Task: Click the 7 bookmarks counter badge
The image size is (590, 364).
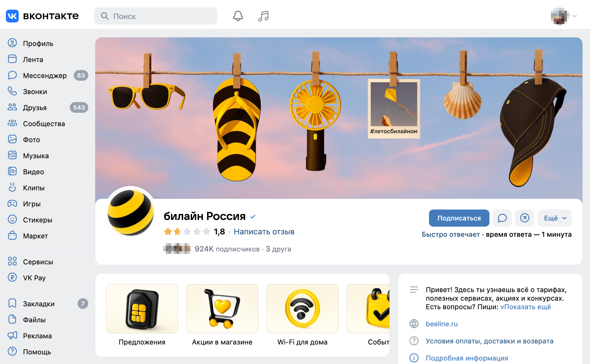Action: pos(83,304)
